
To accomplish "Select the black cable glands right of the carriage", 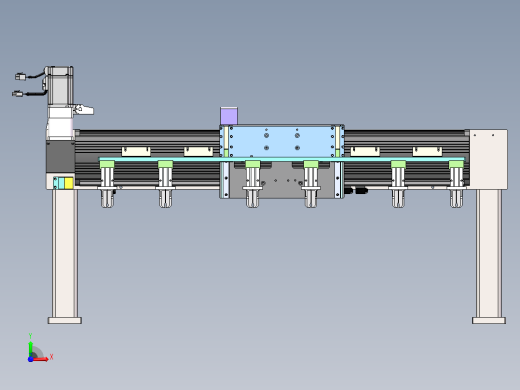I will click(356, 191).
